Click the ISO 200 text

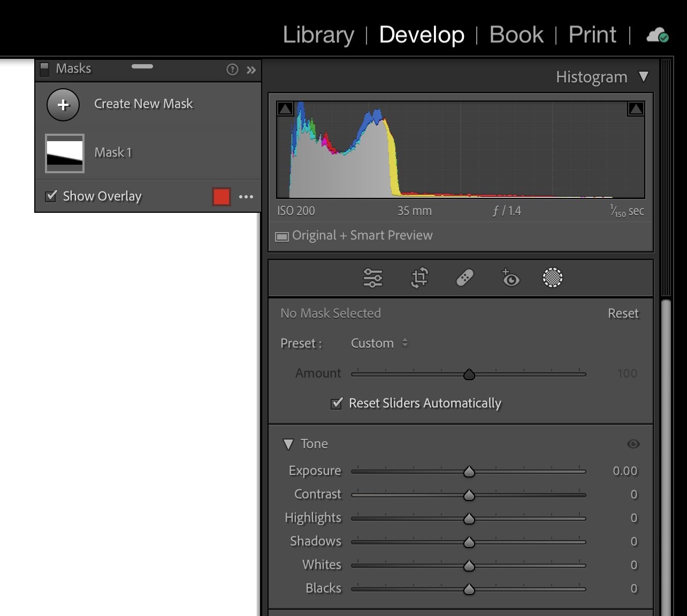[296, 211]
